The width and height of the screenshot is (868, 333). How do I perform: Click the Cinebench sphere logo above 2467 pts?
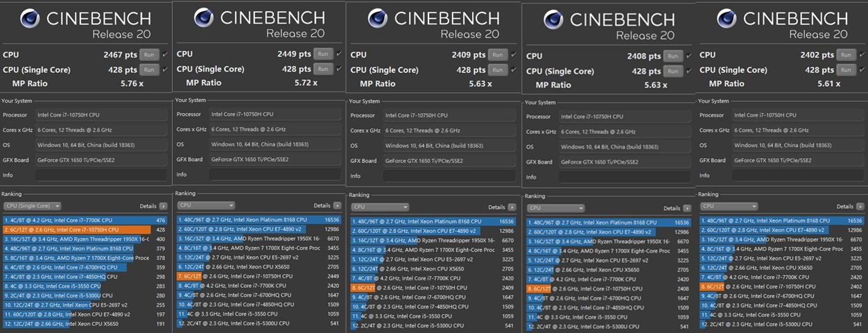click(29, 19)
